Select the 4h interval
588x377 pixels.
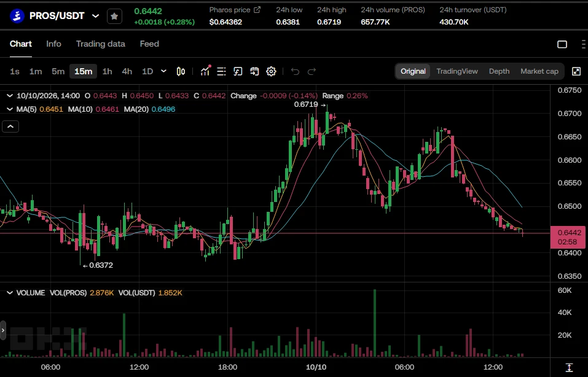[127, 71]
